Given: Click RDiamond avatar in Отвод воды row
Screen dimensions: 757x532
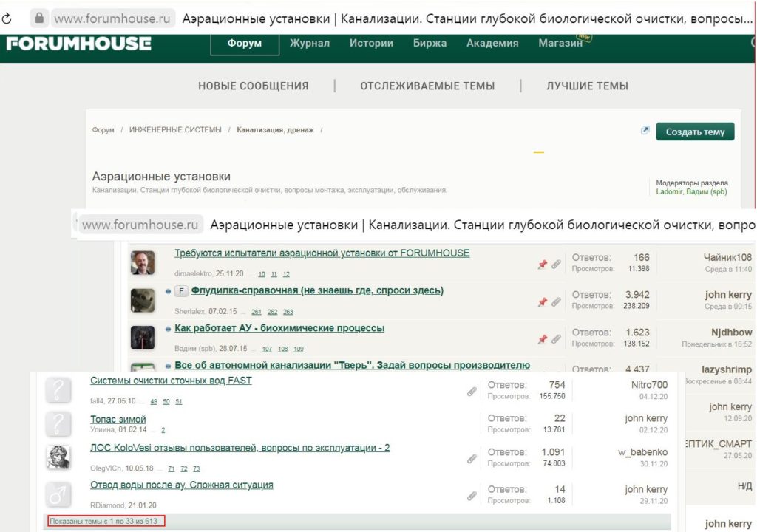Looking at the screenshot, I should coord(58,494).
